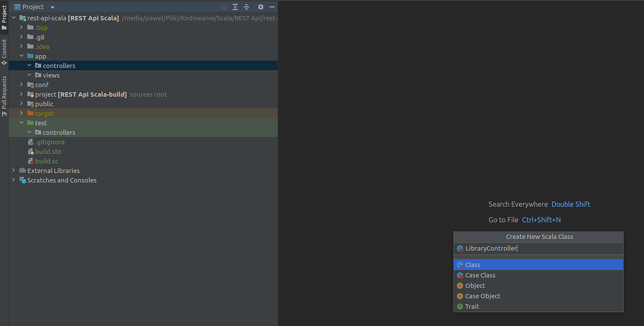Collapse the app folder in the tree
Screen dimensions: 644x326
pos(21,56)
